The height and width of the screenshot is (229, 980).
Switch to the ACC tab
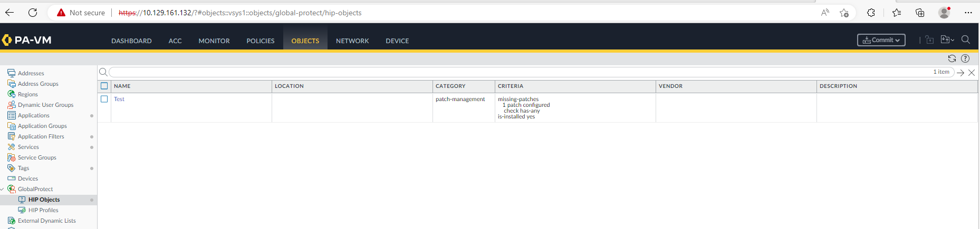tap(175, 41)
